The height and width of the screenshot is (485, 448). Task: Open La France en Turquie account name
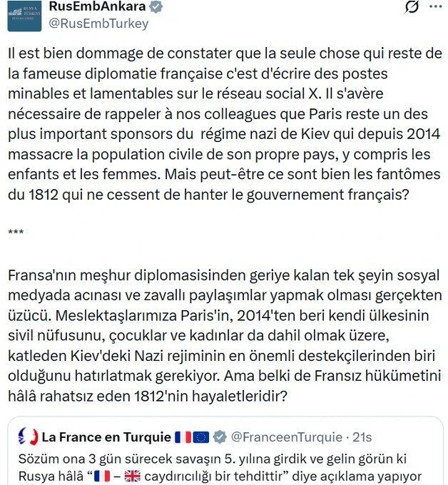click(x=106, y=436)
